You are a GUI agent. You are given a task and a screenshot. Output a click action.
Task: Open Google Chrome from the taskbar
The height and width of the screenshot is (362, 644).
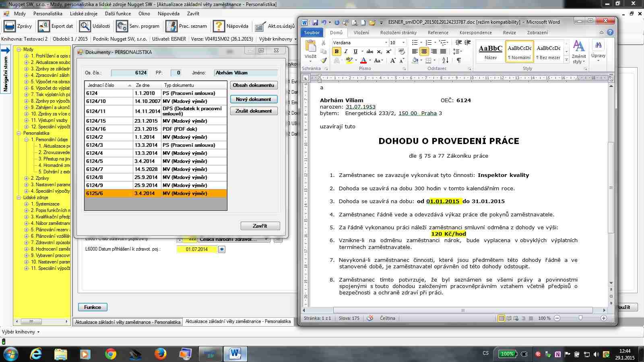pos(110,354)
